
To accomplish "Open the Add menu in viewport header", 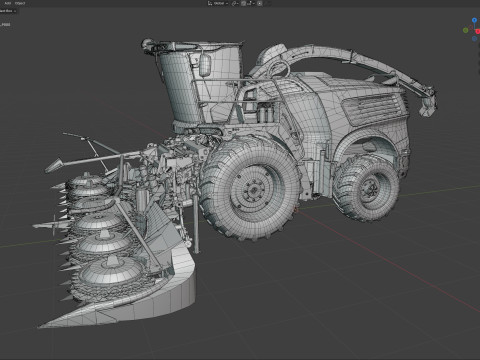I will [x=8, y=3].
